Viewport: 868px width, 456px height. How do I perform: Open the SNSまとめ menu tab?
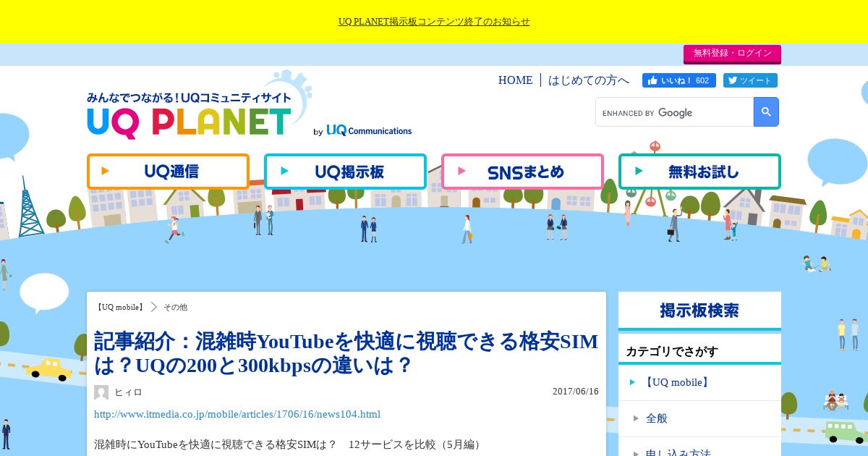tap(522, 172)
